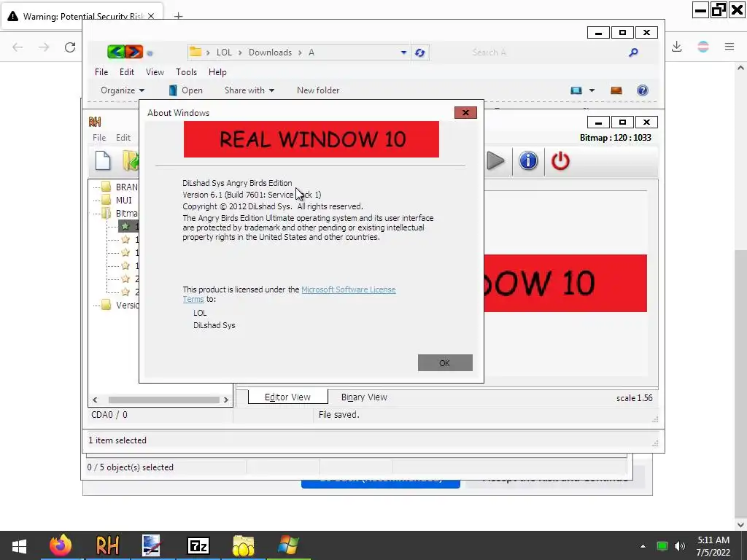Click Resource Hacker compile play icon

(495, 161)
